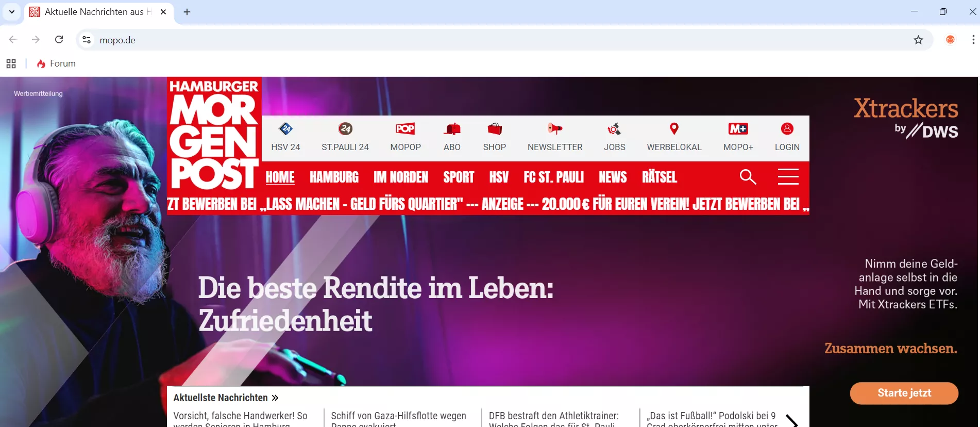The height and width of the screenshot is (427, 980).
Task: Open the NEWSLETTER megaphone icon
Action: click(555, 129)
